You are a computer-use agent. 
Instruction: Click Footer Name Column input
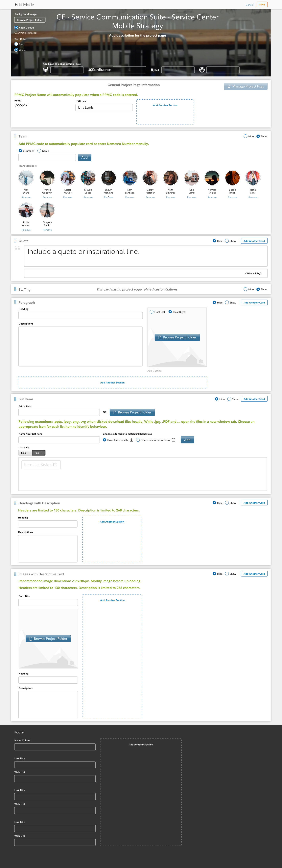pos(55,747)
